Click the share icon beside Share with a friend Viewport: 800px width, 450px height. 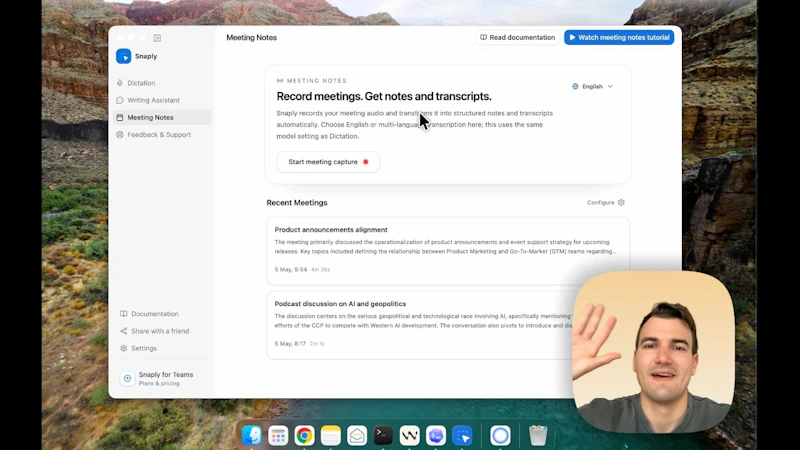123,331
